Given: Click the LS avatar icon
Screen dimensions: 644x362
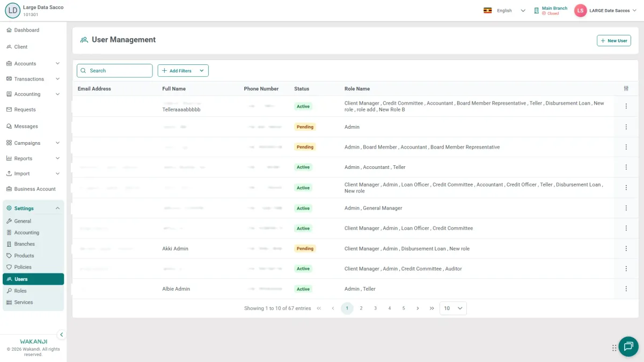Looking at the screenshot, I should (x=580, y=11).
